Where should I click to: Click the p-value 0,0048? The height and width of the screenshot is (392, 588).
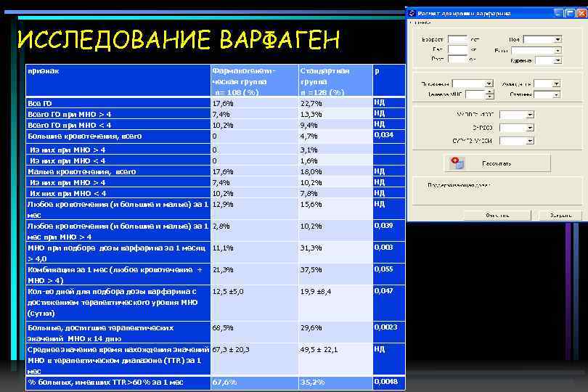(x=385, y=382)
